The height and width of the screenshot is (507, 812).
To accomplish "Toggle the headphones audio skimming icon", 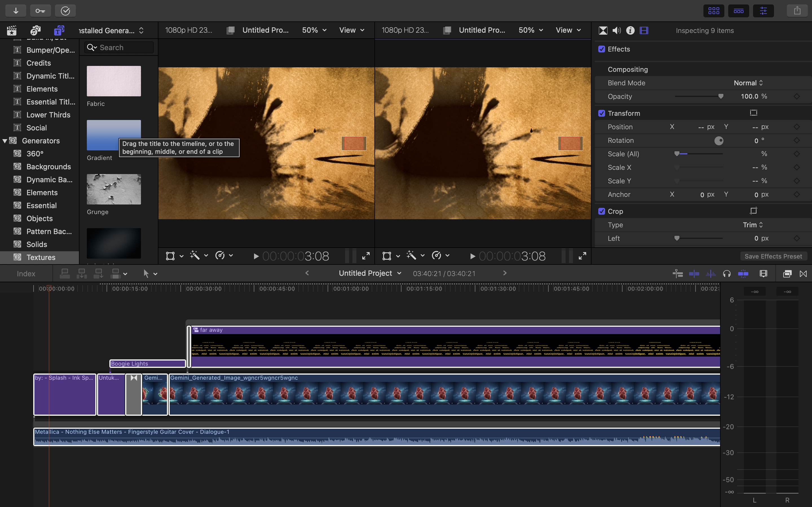I will click(727, 273).
